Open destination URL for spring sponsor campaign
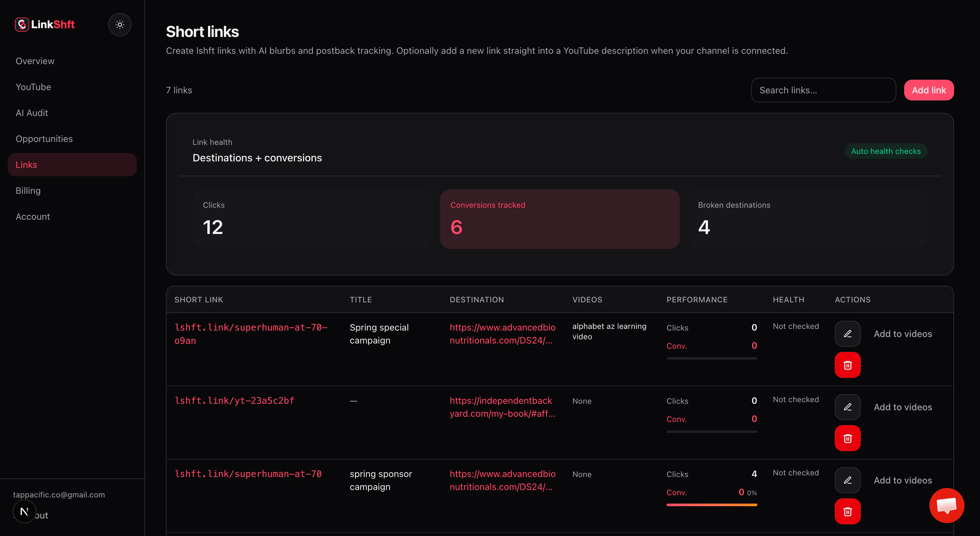980x536 pixels. (x=503, y=480)
